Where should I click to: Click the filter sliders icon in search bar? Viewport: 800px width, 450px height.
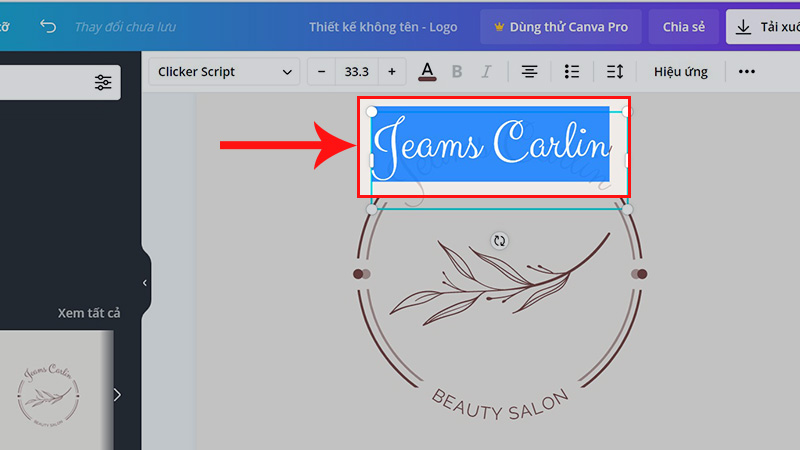[103, 83]
